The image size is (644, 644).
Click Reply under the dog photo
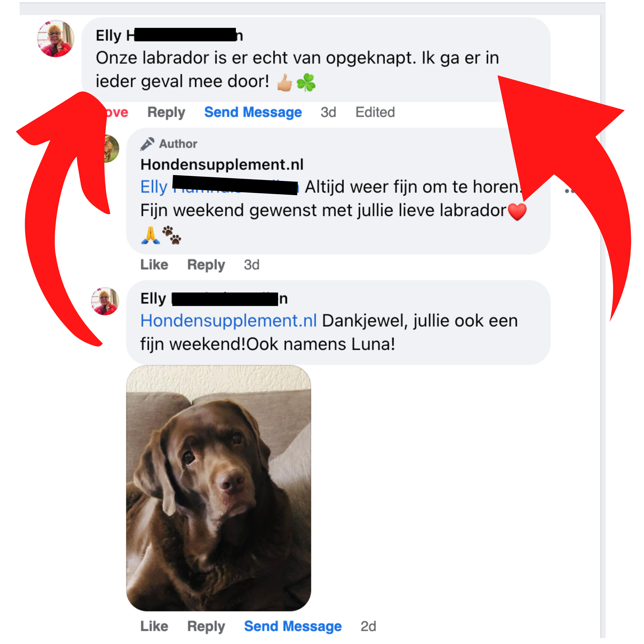206,626
